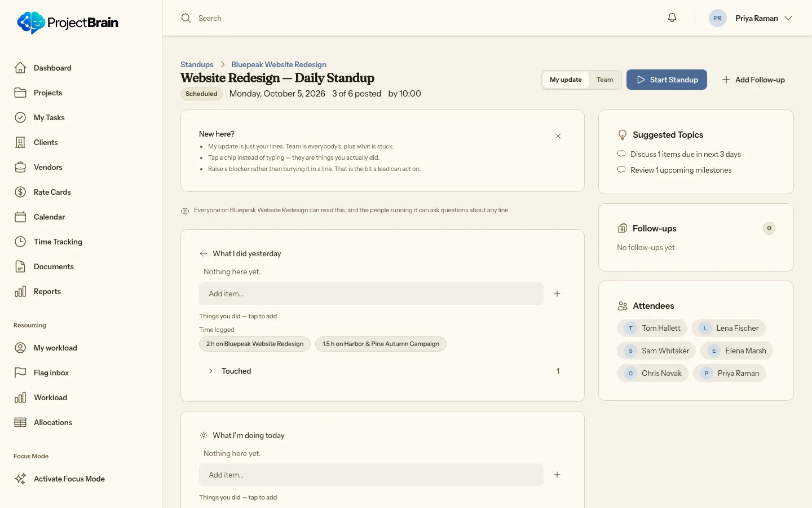Go to My Tasks checkmark icon
Screen dimensions: 812x508
(20, 117)
